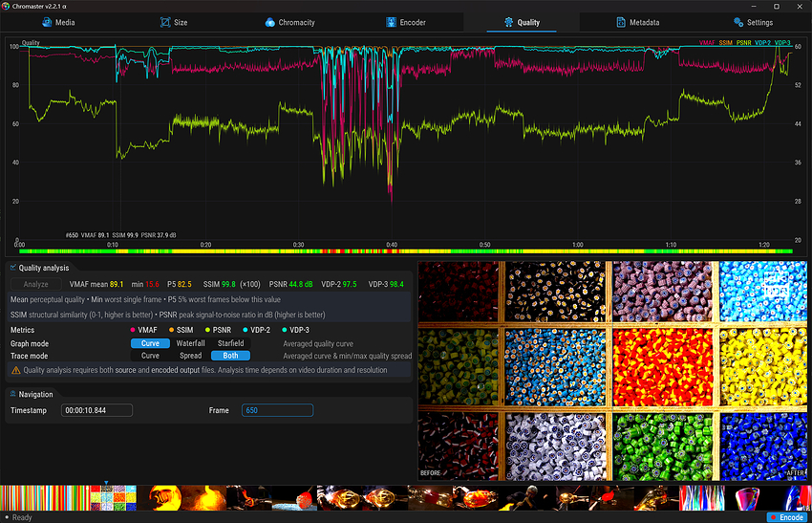
Task: Open the Media tab
Action: point(58,22)
